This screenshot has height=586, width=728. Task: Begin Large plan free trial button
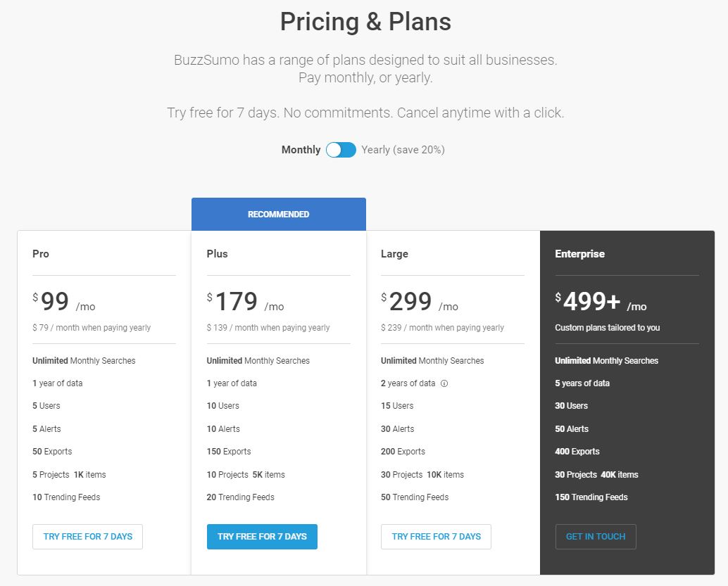(436, 537)
